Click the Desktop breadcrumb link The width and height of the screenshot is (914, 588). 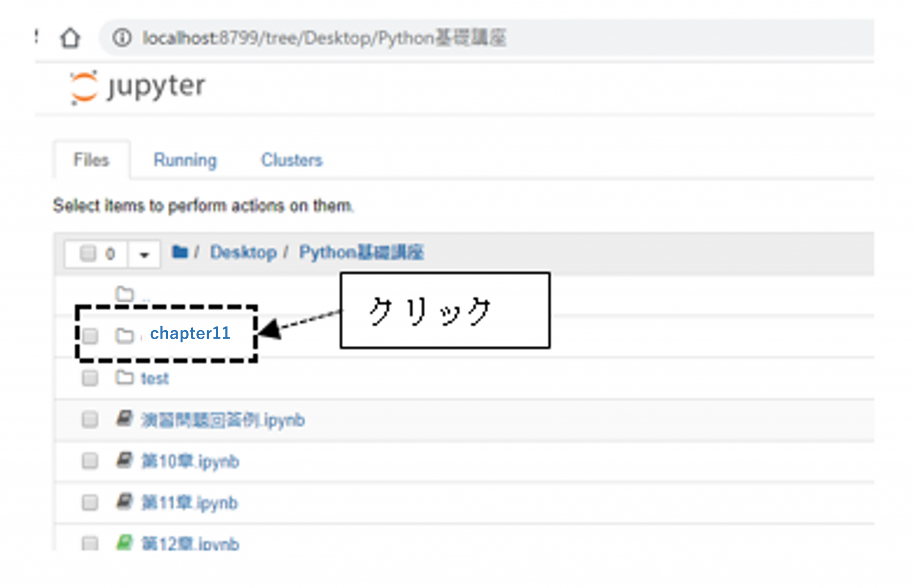point(243,253)
